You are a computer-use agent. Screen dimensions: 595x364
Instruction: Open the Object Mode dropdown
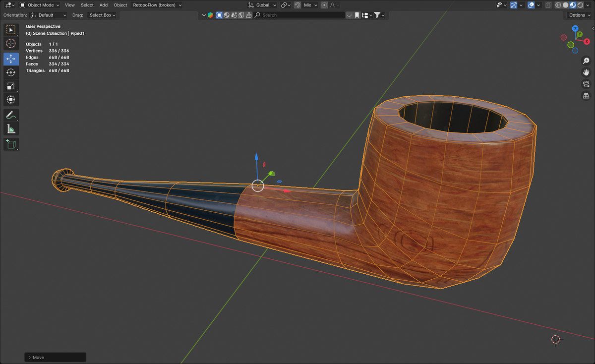(x=40, y=5)
